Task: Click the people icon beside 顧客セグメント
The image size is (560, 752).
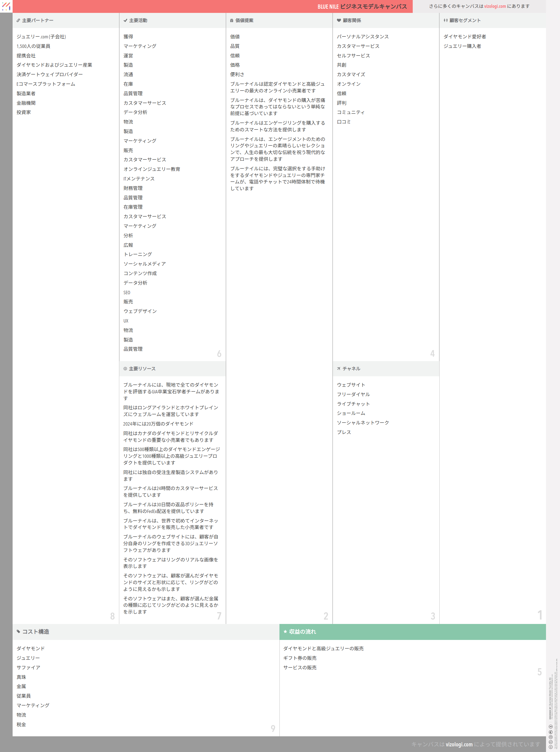Action: 445,20
